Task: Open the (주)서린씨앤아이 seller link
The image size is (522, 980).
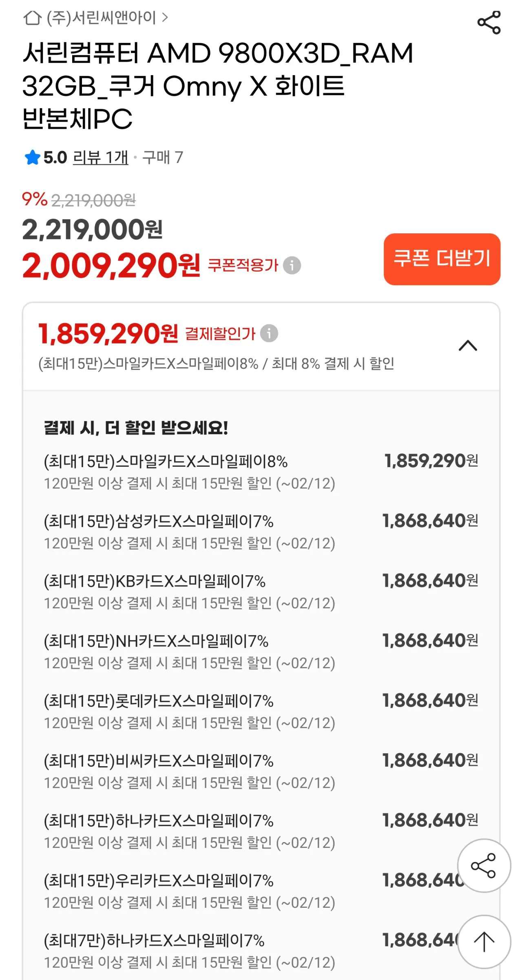Action: click(x=102, y=18)
